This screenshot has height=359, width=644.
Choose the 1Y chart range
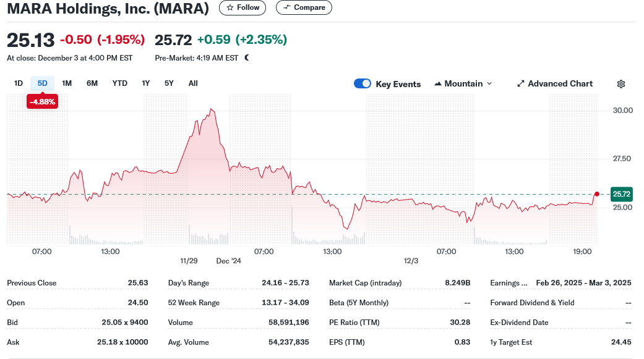[146, 83]
